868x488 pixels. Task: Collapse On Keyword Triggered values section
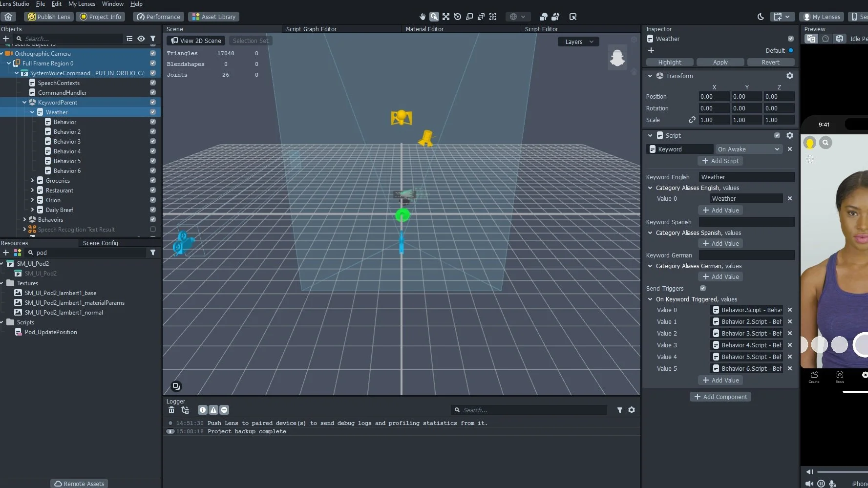click(650, 299)
